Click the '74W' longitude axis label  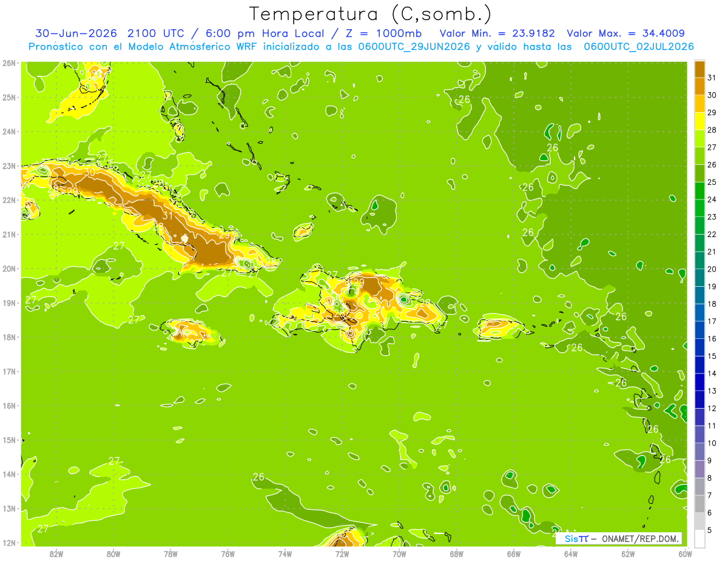click(285, 554)
